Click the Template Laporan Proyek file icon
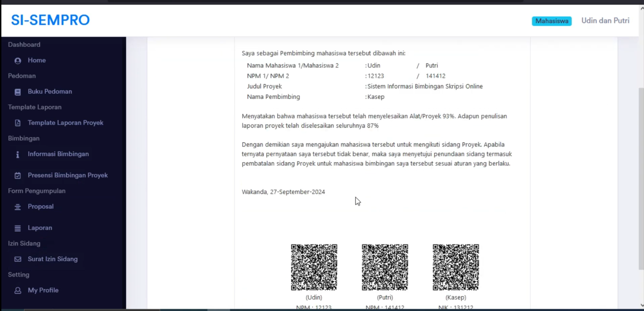 18,123
